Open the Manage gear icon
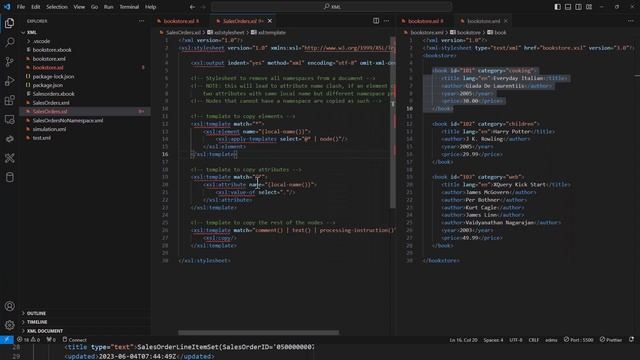This screenshot has width=640, height=360. (x=9, y=325)
